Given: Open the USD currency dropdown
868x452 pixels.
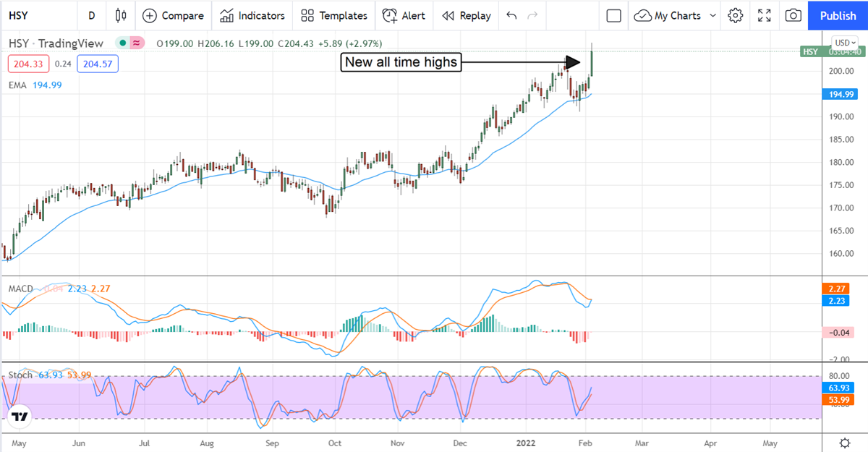Looking at the screenshot, I should (845, 43).
